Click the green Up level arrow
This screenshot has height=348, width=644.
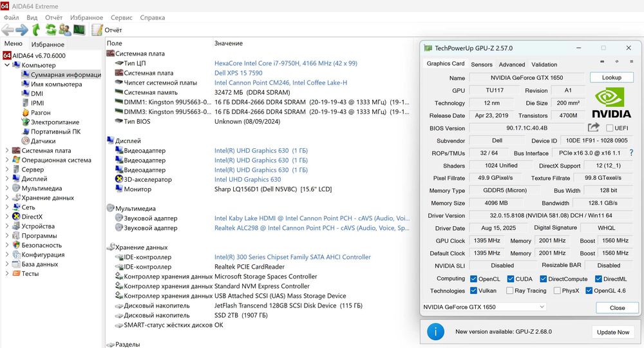pos(37,30)
